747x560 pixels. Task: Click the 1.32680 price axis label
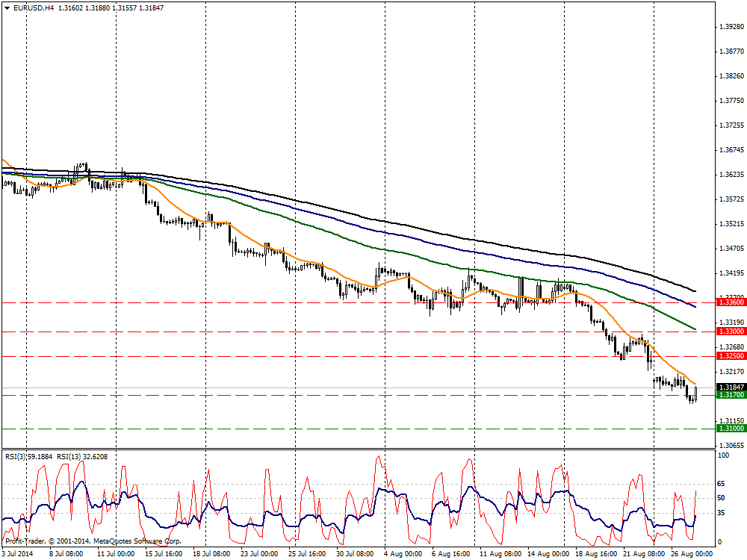point(731,347)
